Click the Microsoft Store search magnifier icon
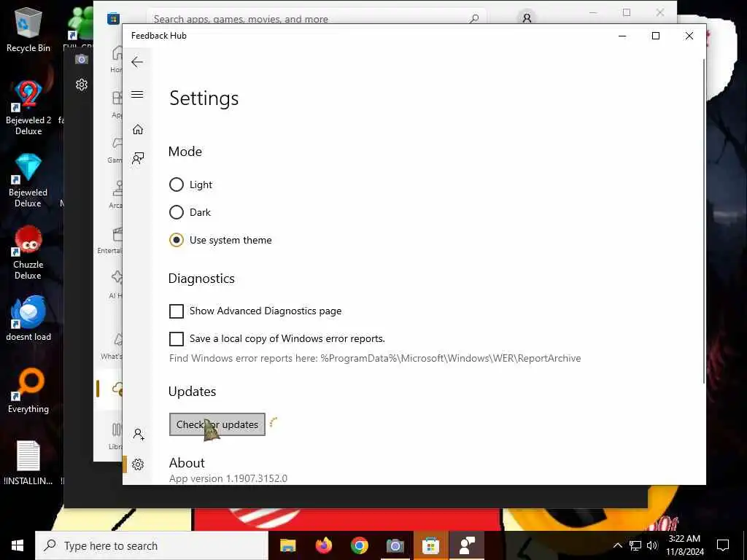The height and width of the screenshot is (560, 747). [x=473, y=19]
